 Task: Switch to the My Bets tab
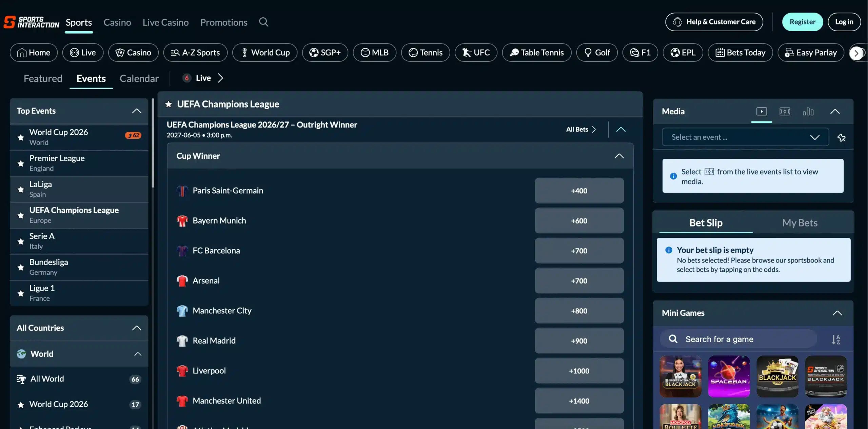[800, 223]
